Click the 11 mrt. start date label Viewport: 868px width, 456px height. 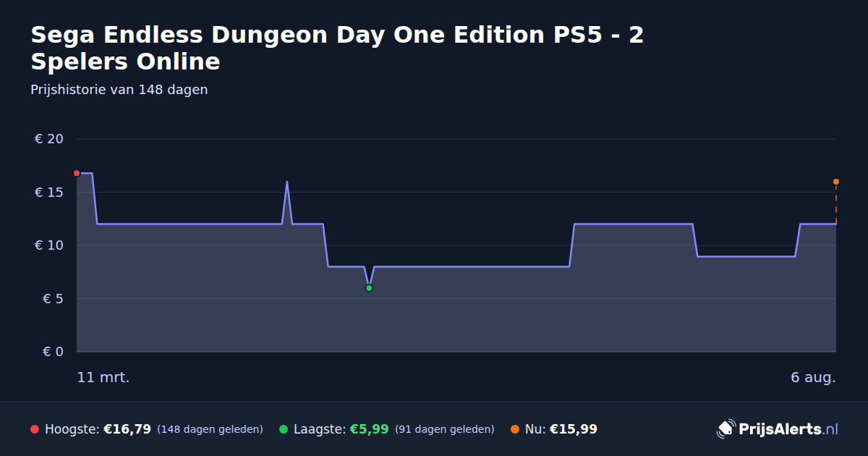[103, 378]
